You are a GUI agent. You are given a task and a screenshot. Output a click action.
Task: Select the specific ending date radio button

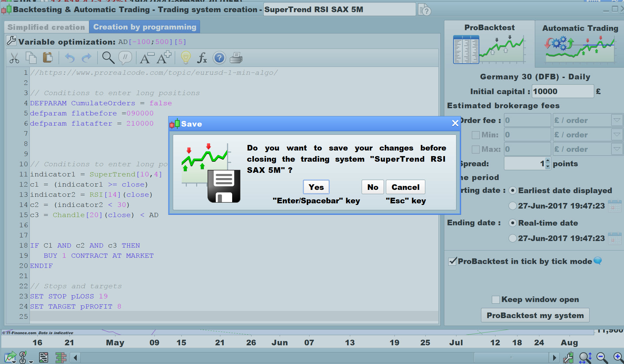[x=513, y=238]
